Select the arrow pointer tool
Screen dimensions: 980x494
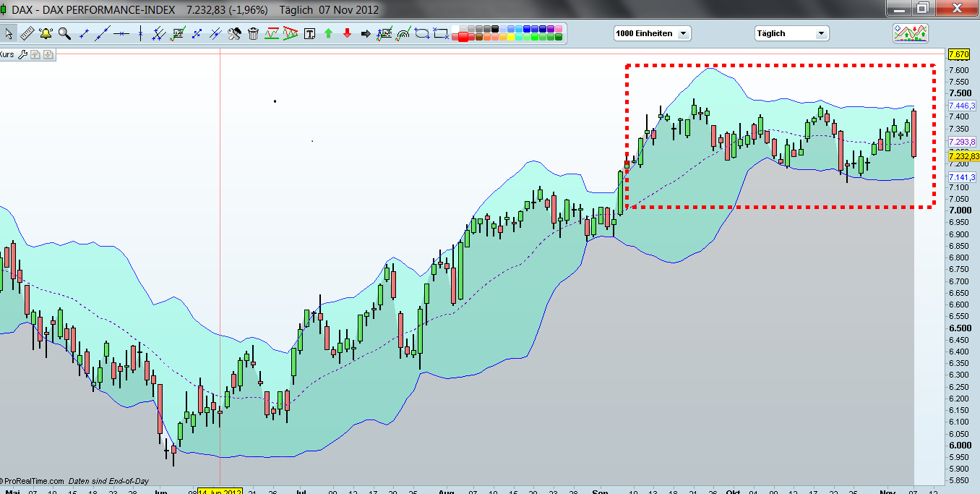pos(10,33)
